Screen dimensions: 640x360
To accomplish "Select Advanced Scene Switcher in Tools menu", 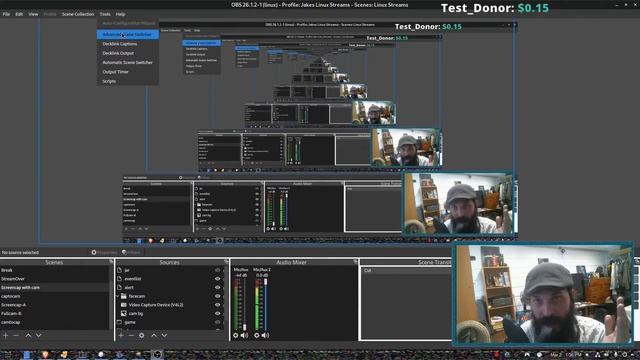I will click(x=128, y=34).
